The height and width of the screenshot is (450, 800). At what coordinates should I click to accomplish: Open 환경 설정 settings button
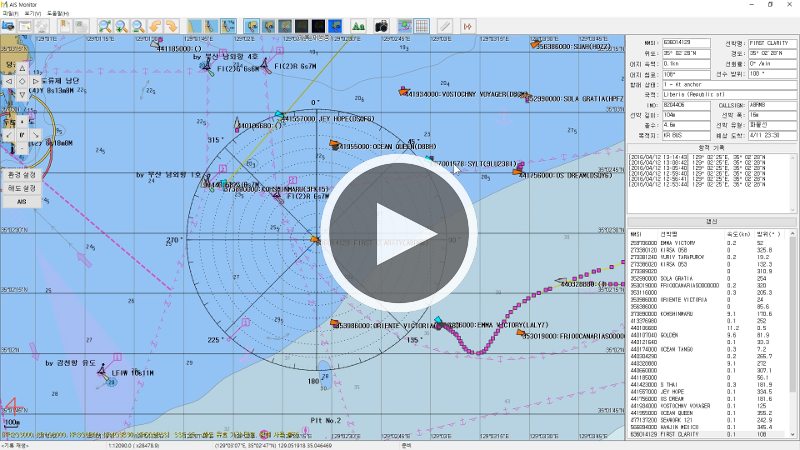[x=22, y=174]
